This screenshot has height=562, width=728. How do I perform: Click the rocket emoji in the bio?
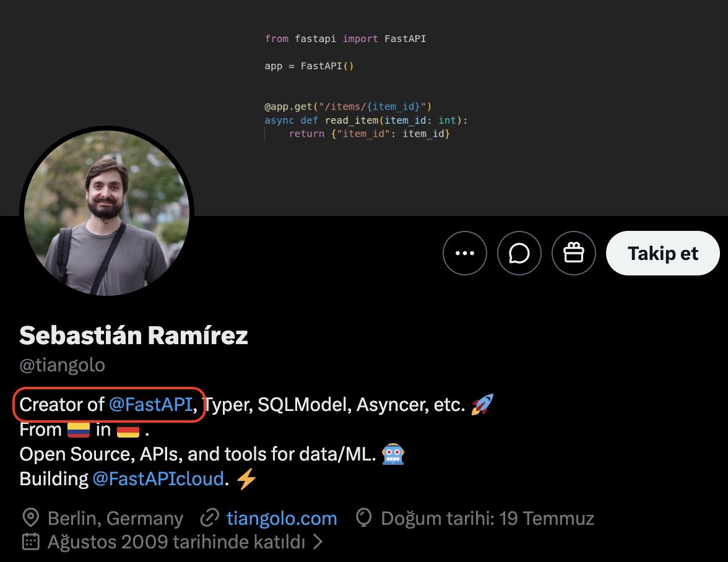(x=482, y=404)
